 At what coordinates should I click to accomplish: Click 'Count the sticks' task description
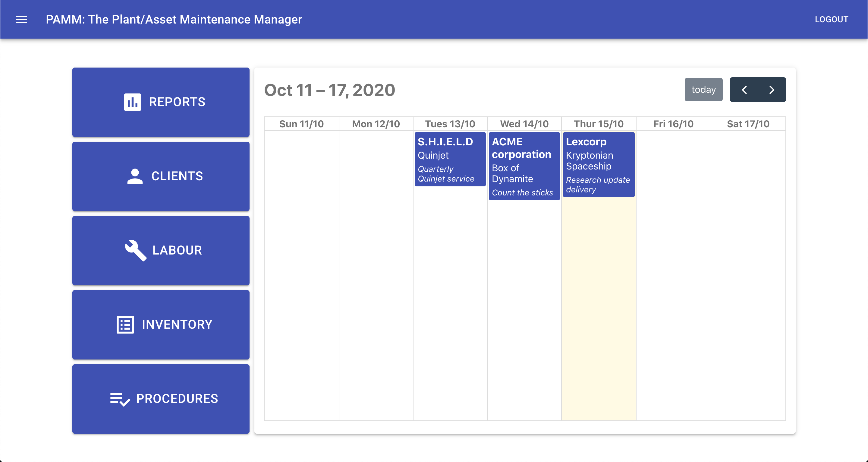tap(522, 193)
